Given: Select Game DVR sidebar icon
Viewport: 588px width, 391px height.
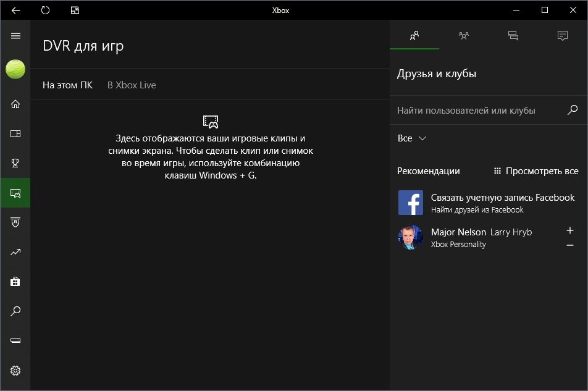Looking at the screenshot, I should pyautogui.click(x=15, y=193).
